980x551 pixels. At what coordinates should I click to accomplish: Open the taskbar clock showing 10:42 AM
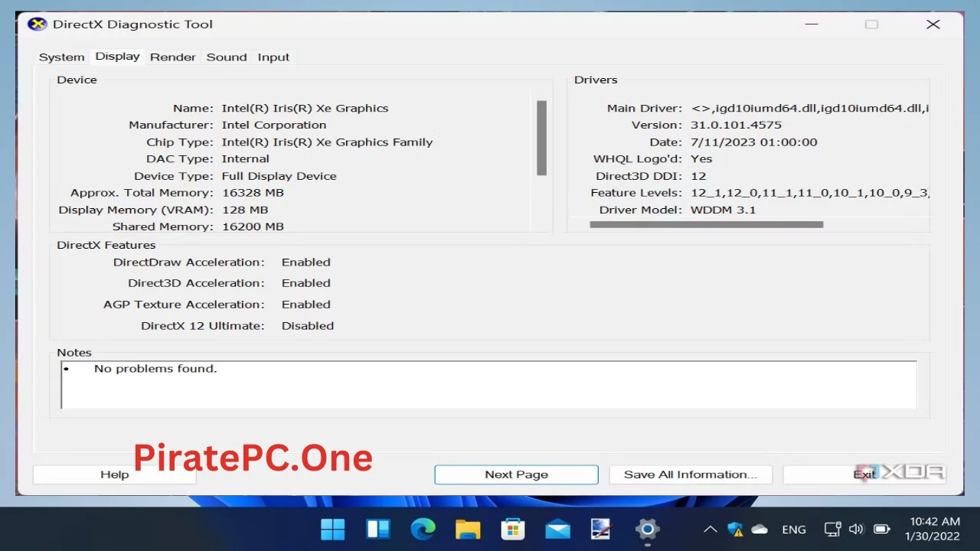click(x=932, y=529)
